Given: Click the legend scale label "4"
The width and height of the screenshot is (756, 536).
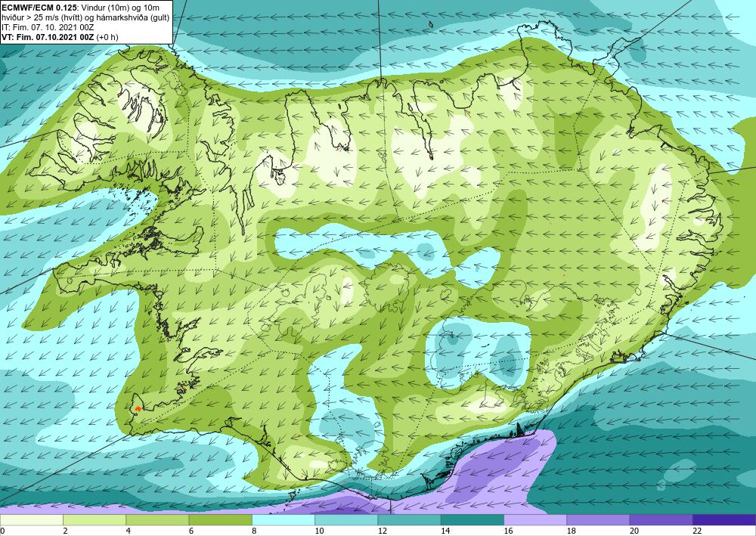Looking at the screenshot, I should tap(129, 531).
